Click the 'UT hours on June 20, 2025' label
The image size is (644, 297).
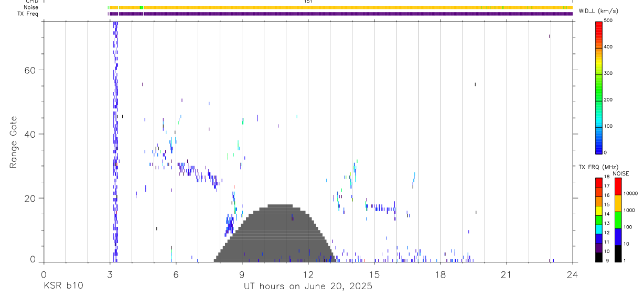(x=307, y=286)
